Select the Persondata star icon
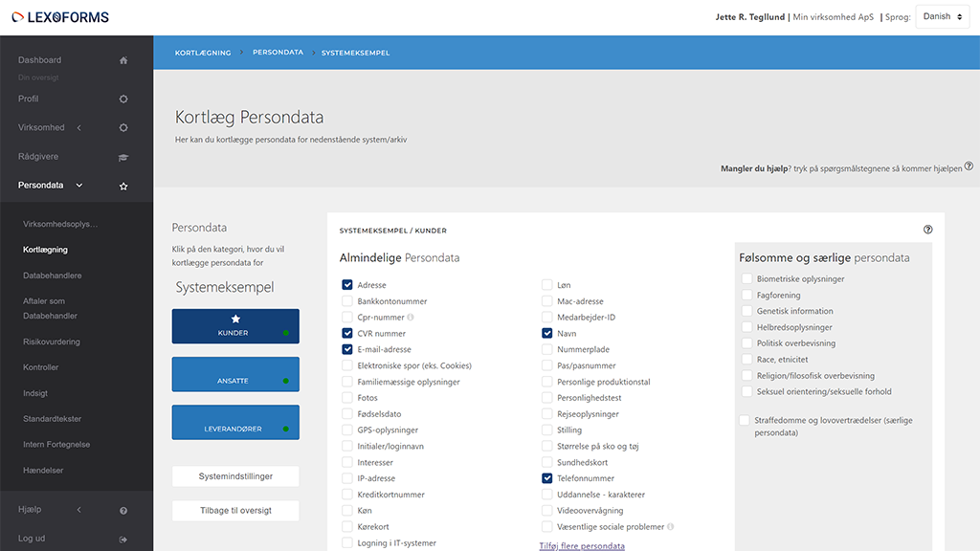The height and width of the screenshot is (551, 980). tap(122, 186)
